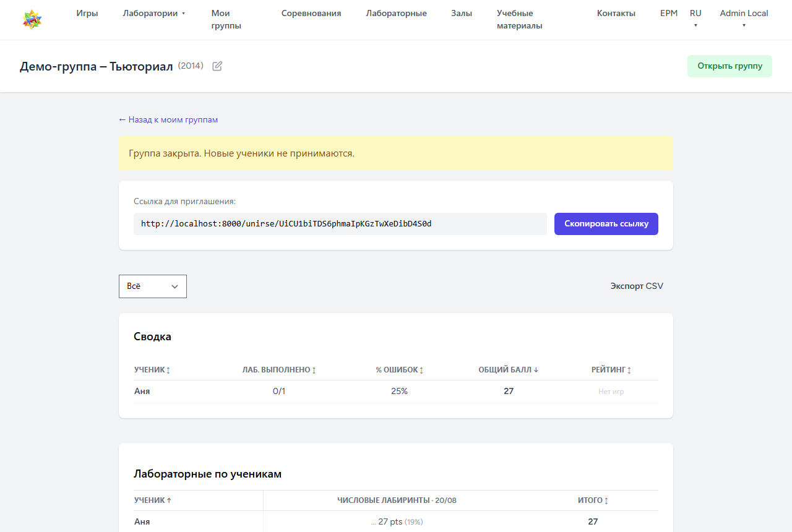Click the group year (2014) label
792x532 pixels.
pos(191,66)
